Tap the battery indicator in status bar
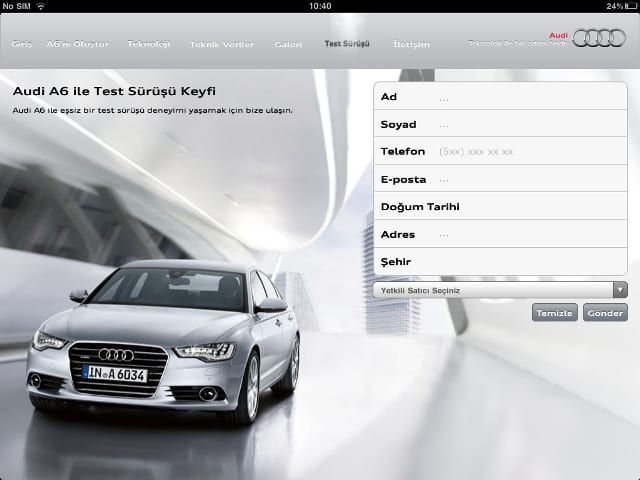 click(x=631, y=6)
